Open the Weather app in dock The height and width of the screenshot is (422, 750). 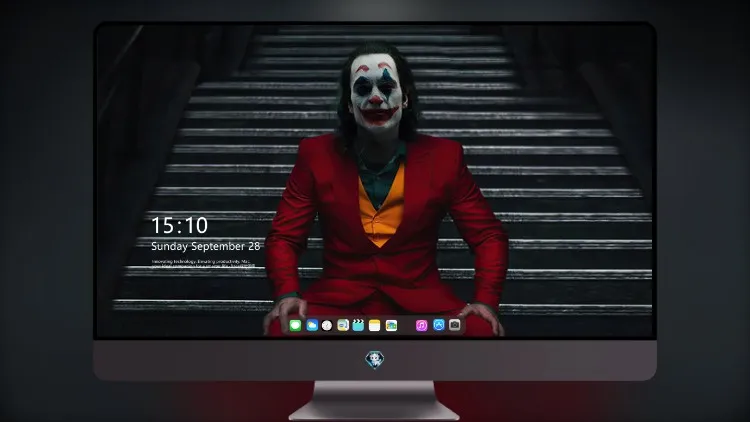pyautogui.click(x=312, y=325)
